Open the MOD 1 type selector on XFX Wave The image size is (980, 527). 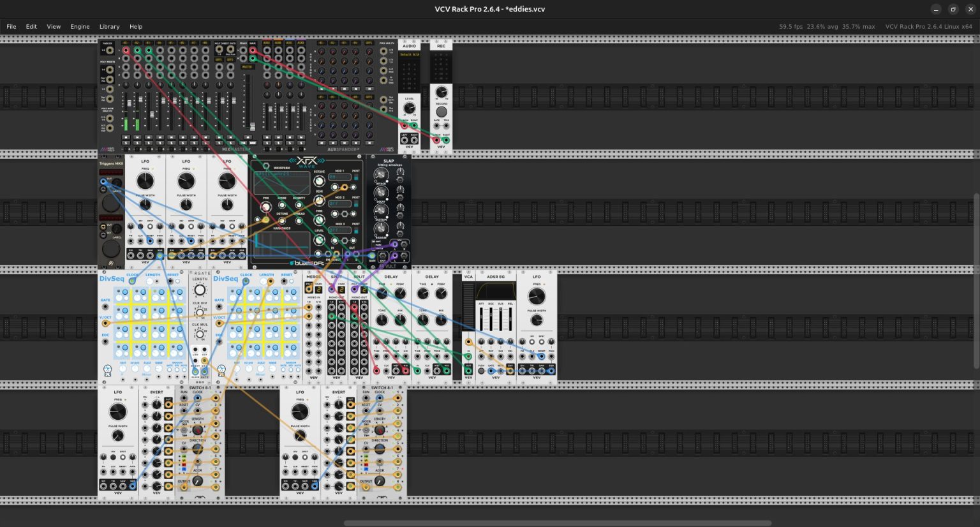point(339,177)
